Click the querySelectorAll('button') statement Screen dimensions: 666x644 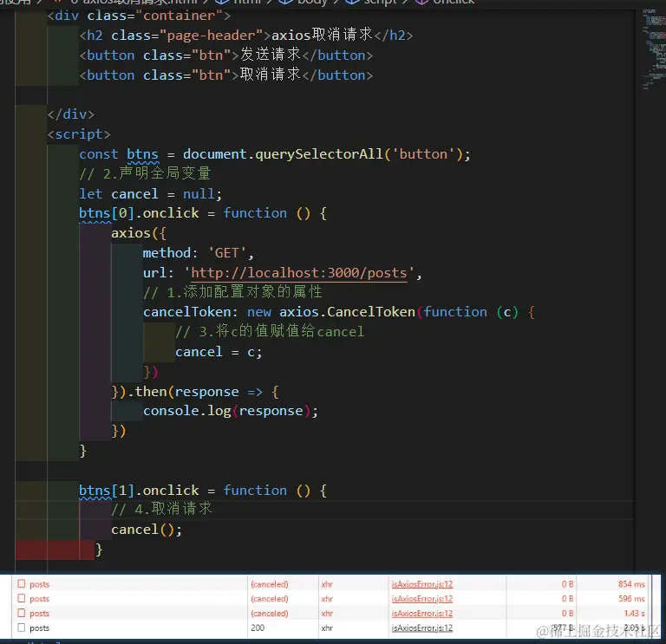[x=275, y=154]
